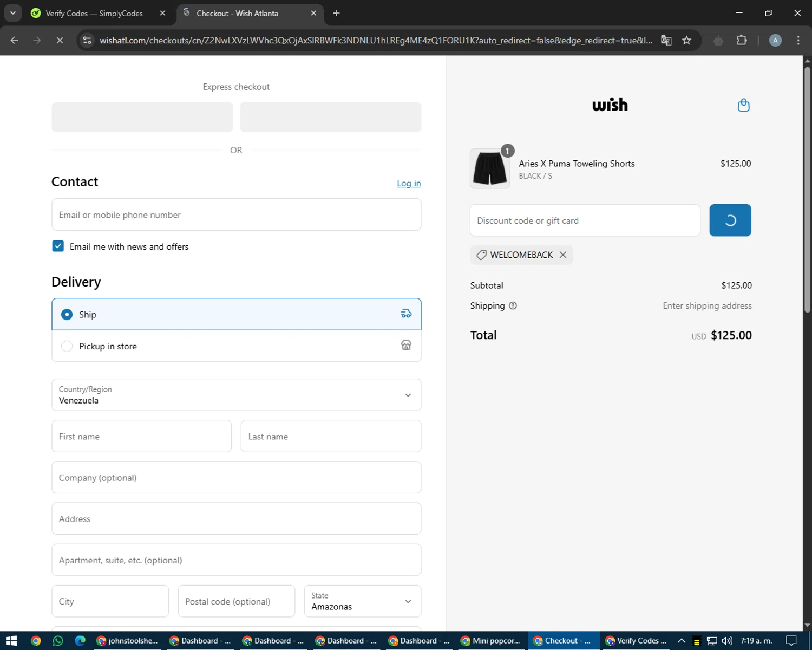Show hidden system tray icons
This screenshot has height=650, width=812.
682,641
